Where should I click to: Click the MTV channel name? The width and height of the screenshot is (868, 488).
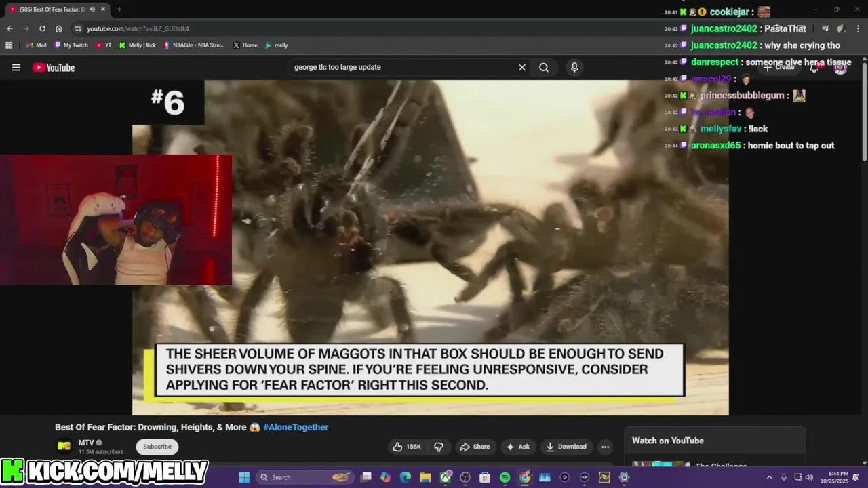pyautogui.click(x=86, y=443)
